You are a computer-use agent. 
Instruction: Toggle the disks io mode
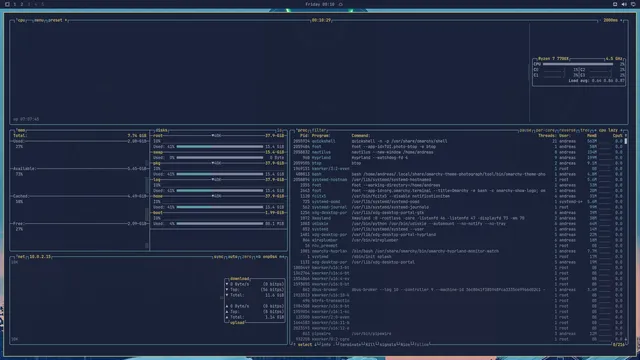pos(280,130)
